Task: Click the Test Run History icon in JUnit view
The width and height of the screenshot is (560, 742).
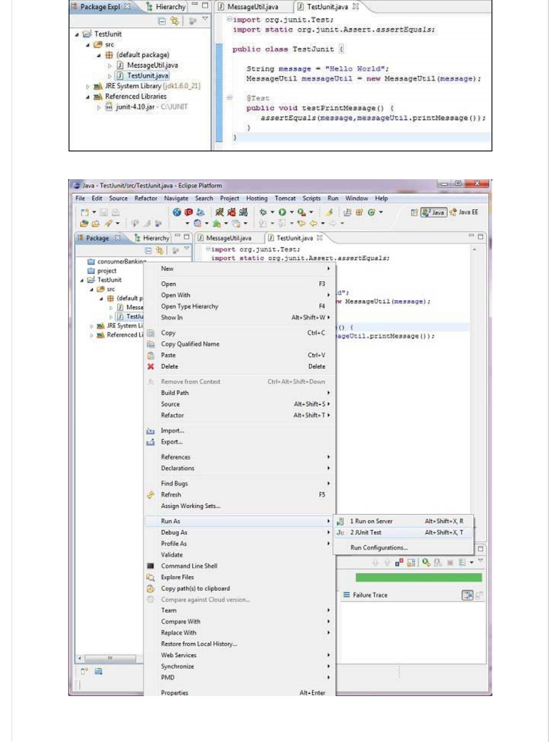Action: pos(462,562)
